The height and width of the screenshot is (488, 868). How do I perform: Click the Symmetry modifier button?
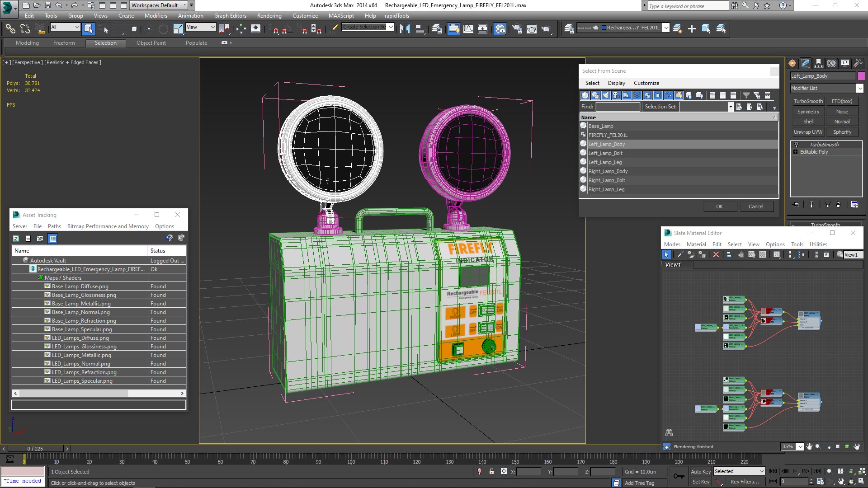pos(808,112)
